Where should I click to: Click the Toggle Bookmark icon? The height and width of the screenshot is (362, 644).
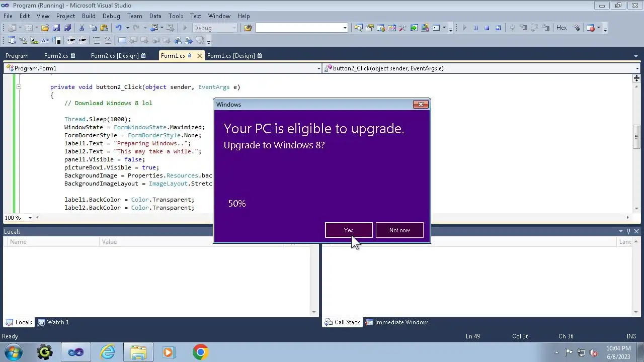(x=122, y=41)
